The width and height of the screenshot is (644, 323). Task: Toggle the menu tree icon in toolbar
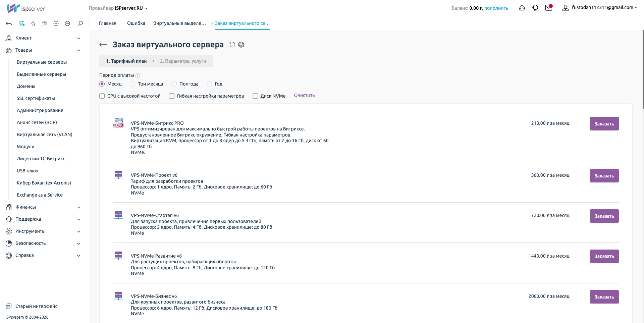(x=22, y=23)
